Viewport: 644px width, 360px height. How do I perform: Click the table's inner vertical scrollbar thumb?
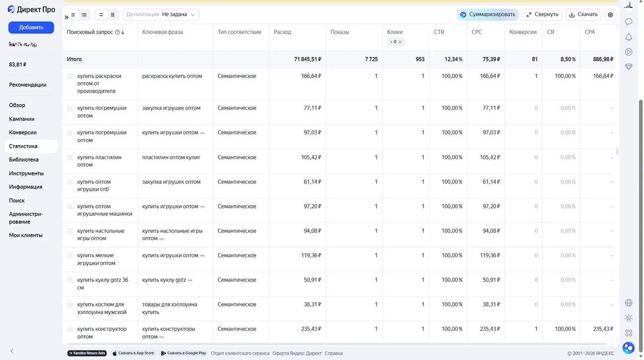(x=617, y=151)
